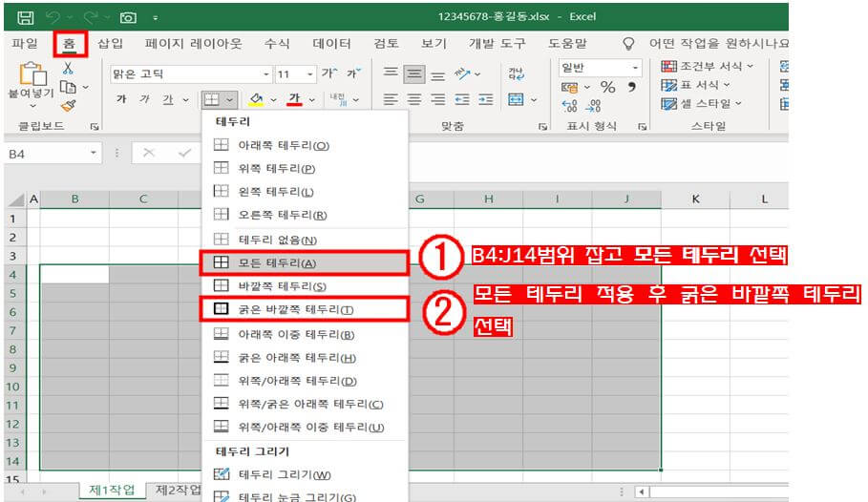Click the Borders grid button
This screenshot has width=868, height=502.
tap(211, 99)
